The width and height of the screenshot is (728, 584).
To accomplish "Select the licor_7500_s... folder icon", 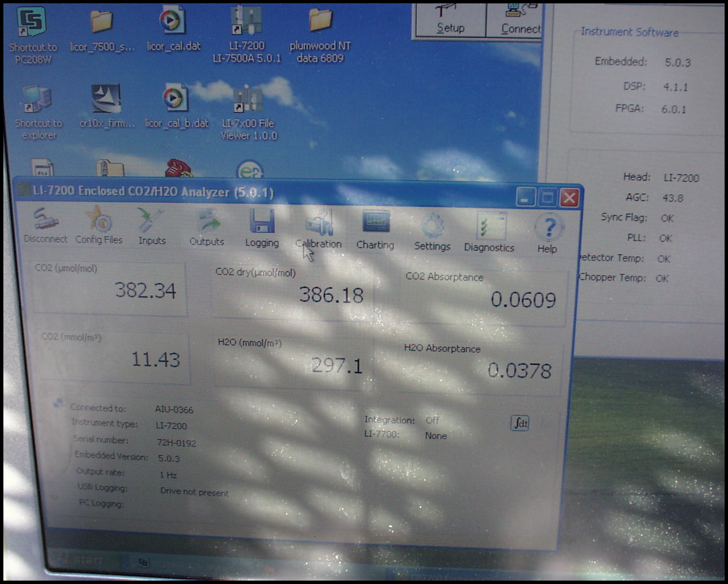I will [x=102, y=31].
